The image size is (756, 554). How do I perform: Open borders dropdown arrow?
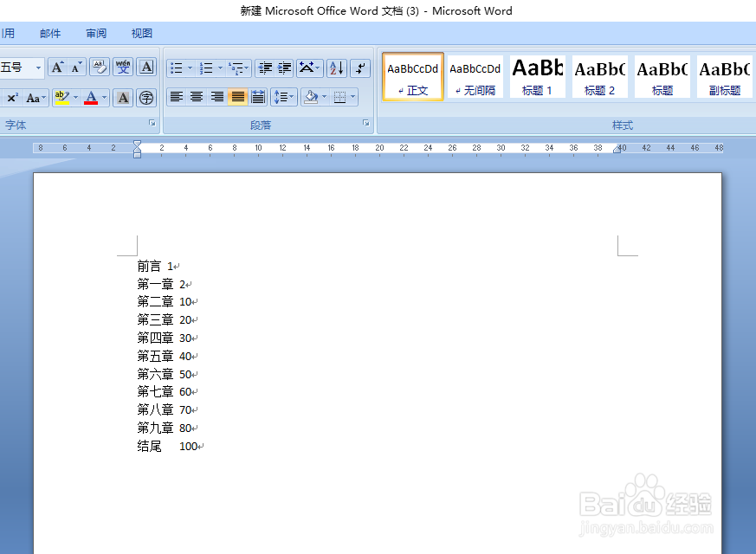pyautogui.click(x=353, y=97)
